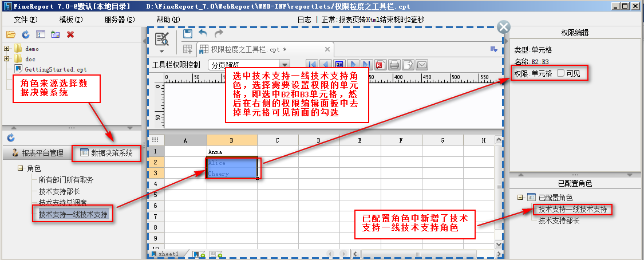Viewport: 644px width, 260px height.
Task: Undo the last action
Action: click(203, 33)
